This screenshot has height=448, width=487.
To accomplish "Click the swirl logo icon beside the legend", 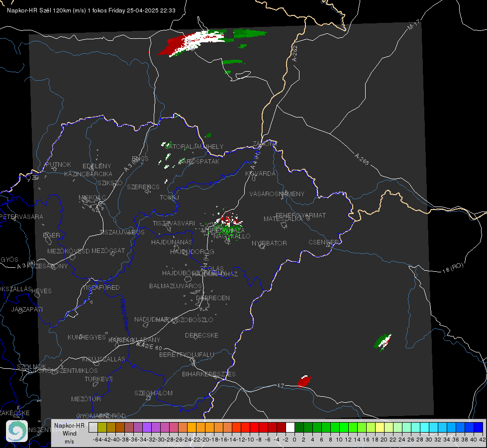I will [x=17, y=431].
